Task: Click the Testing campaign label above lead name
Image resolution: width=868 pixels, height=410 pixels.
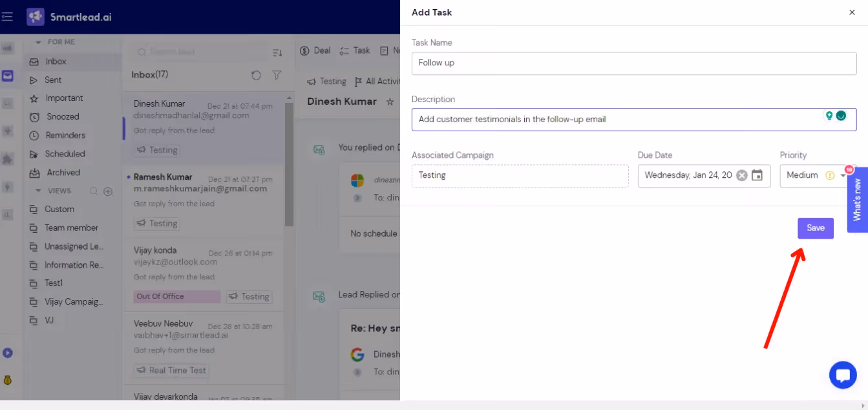Action: 326,81
